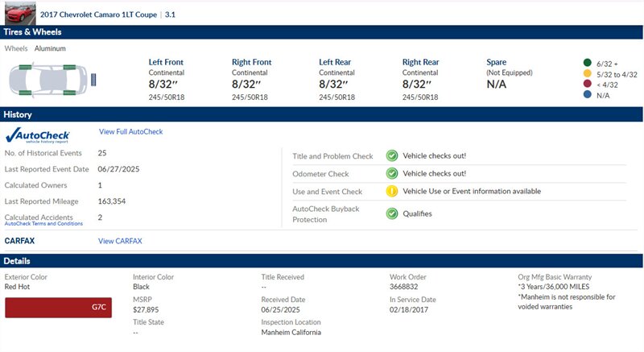The width and height of the screenshot is (644, 352).
Task: Select last reported event date 06/27/2025
Action: click(x=118, y=169)
